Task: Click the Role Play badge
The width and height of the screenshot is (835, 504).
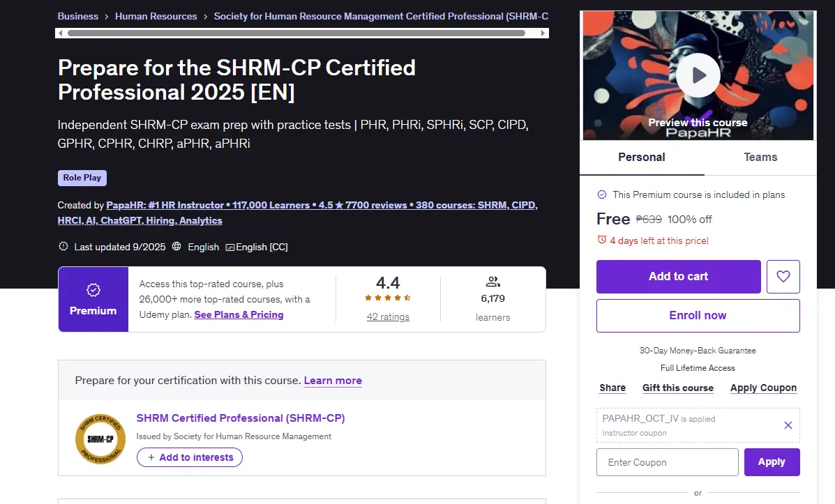Action: 82,178
